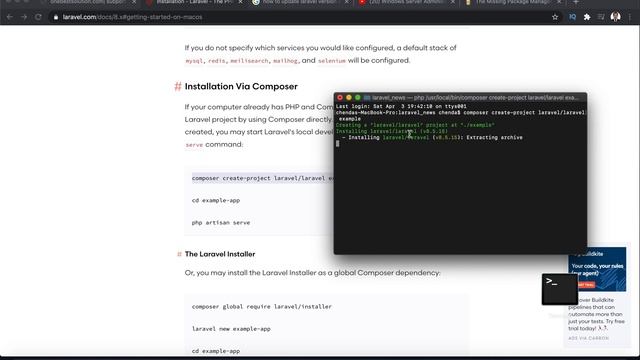Open the Buildkite ad banner image
Screen dimensions: 640x360
597,269
